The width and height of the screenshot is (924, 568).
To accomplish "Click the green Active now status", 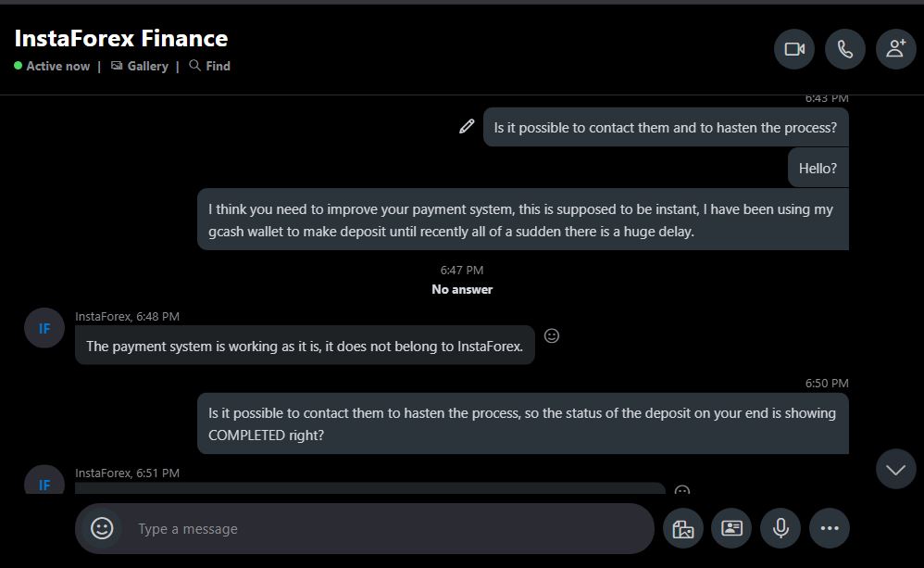I will 53,66.
